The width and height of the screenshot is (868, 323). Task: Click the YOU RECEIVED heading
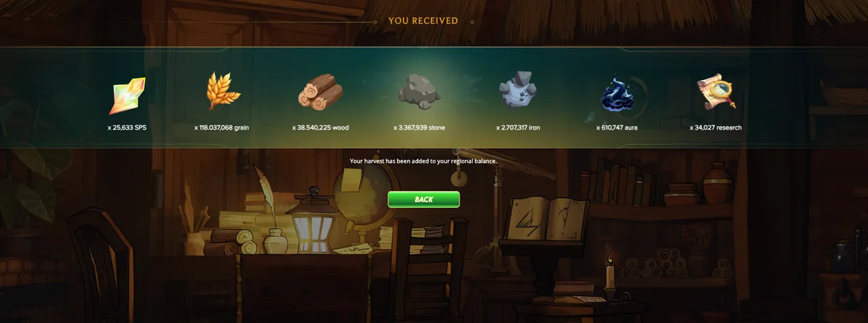pos(423,21)
